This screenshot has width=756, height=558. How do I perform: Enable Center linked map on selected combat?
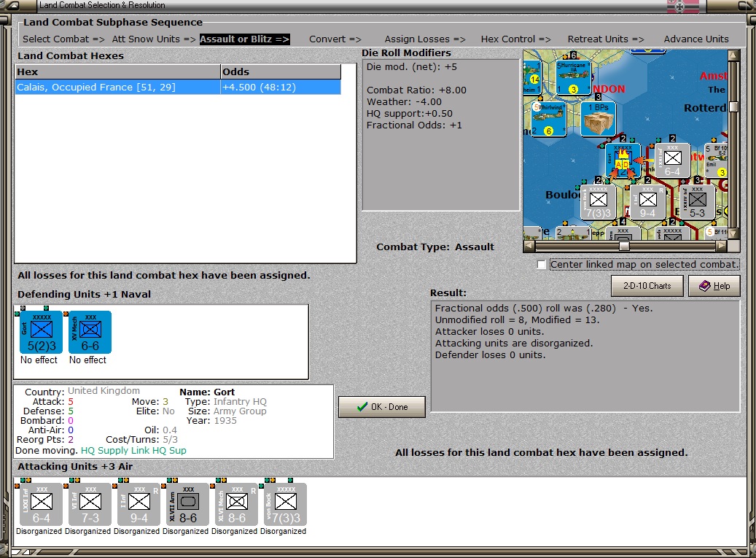[x=542, y=265]
